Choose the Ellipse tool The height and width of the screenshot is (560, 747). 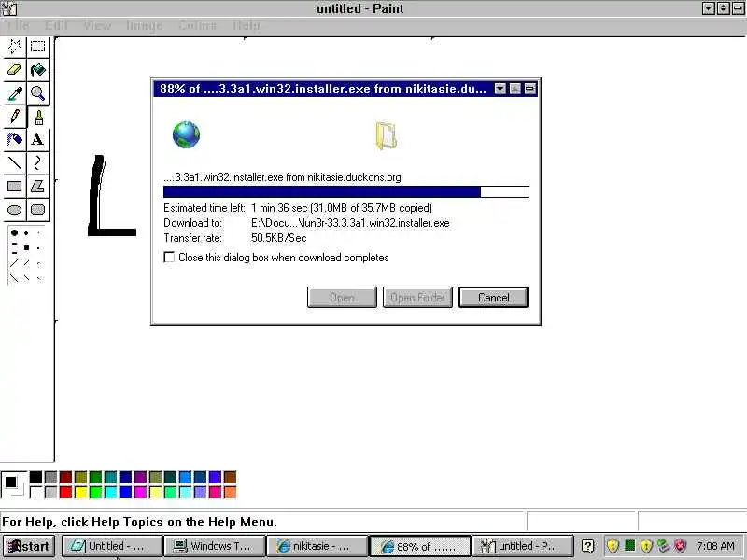click(15, 210)
